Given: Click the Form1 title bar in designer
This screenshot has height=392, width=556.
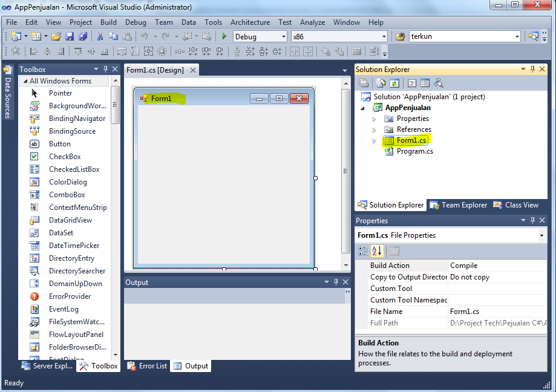Looking at the screenshot, I should [223, 99].
